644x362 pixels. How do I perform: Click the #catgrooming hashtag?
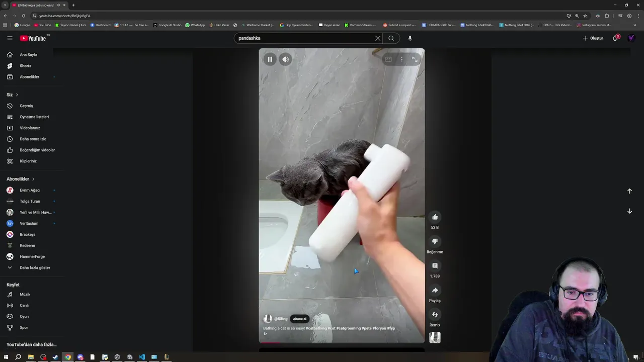coord(349,328)
